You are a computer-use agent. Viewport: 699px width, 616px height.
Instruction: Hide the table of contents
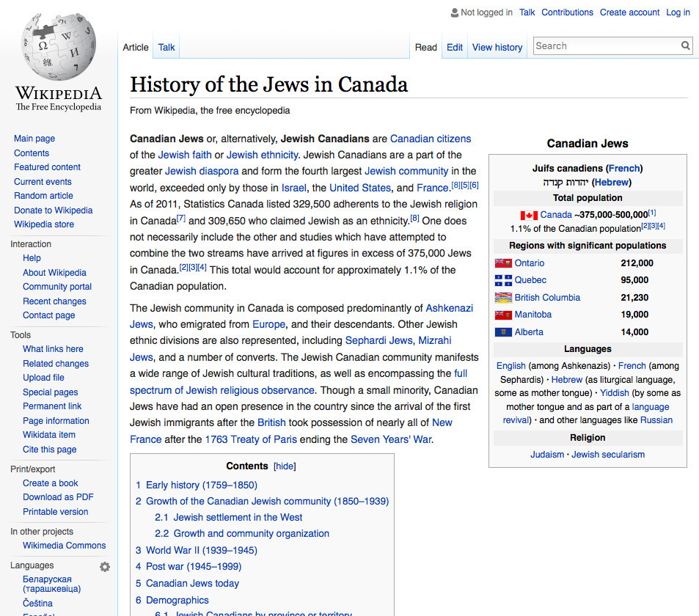point(285,466)
